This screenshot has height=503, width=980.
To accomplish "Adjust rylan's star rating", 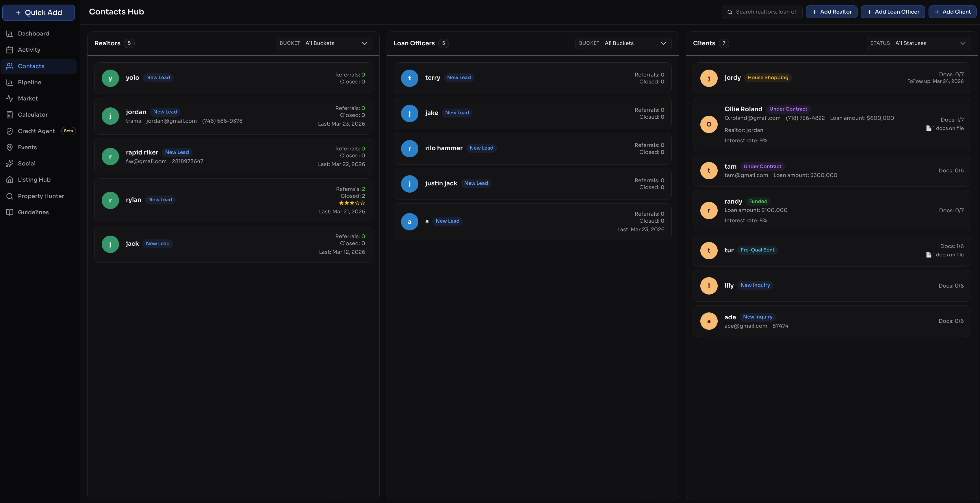I will point(352,203).
